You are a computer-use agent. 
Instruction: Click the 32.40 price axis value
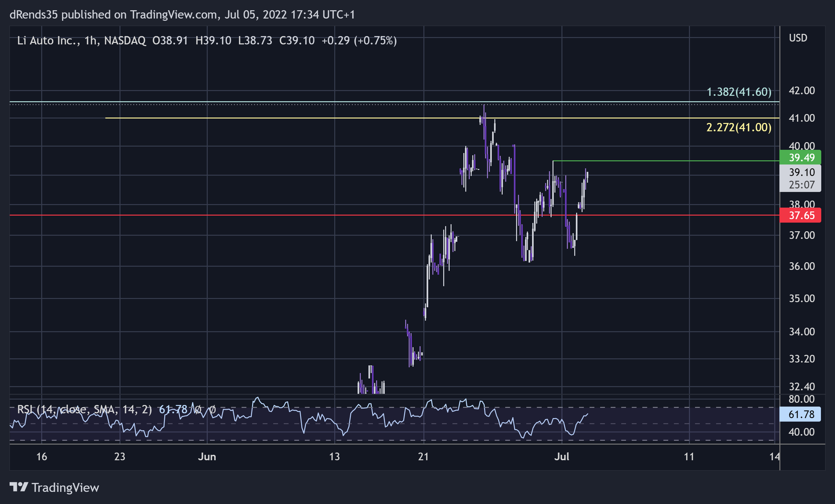click(802, 386)
